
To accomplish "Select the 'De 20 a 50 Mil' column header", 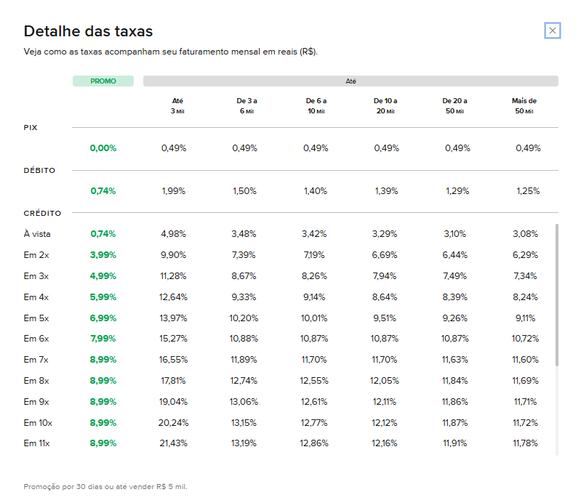I will [x=455, y=106].
